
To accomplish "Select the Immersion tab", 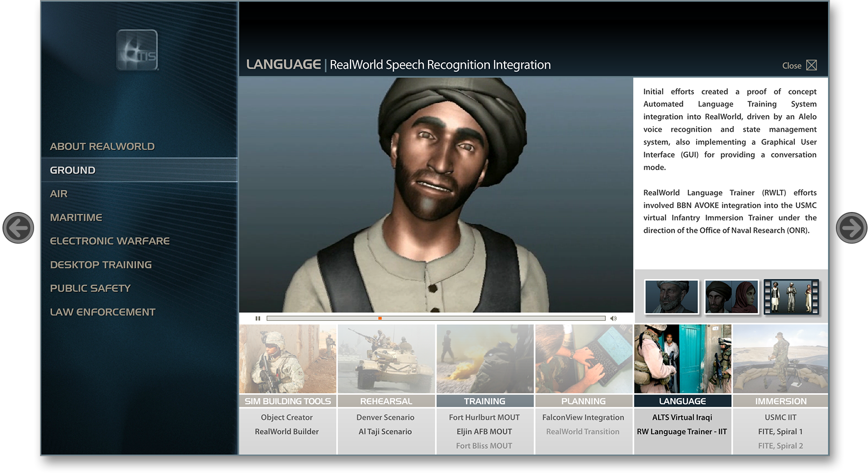I will coord(781,401).
